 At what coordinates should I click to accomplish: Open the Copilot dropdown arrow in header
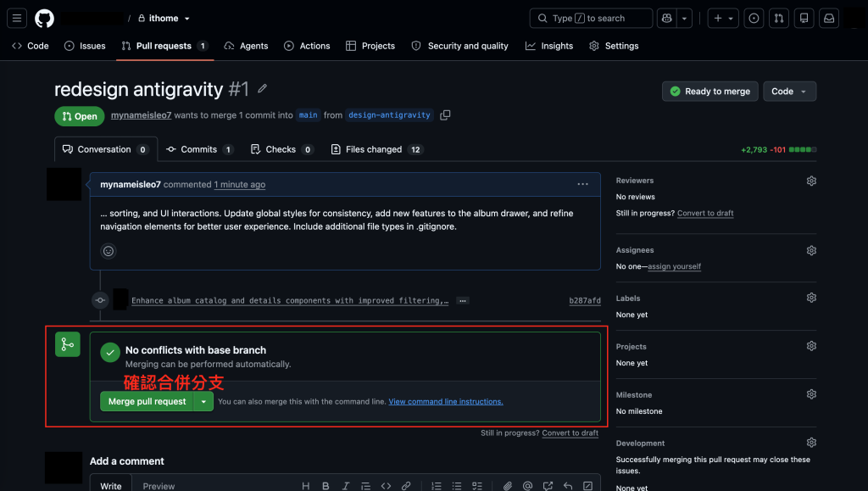684,19
